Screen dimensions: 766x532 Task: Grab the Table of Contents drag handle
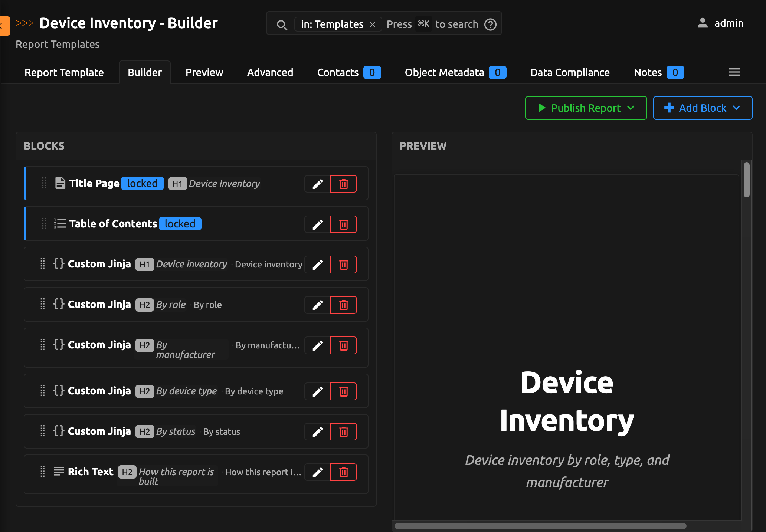click(44, 224)
